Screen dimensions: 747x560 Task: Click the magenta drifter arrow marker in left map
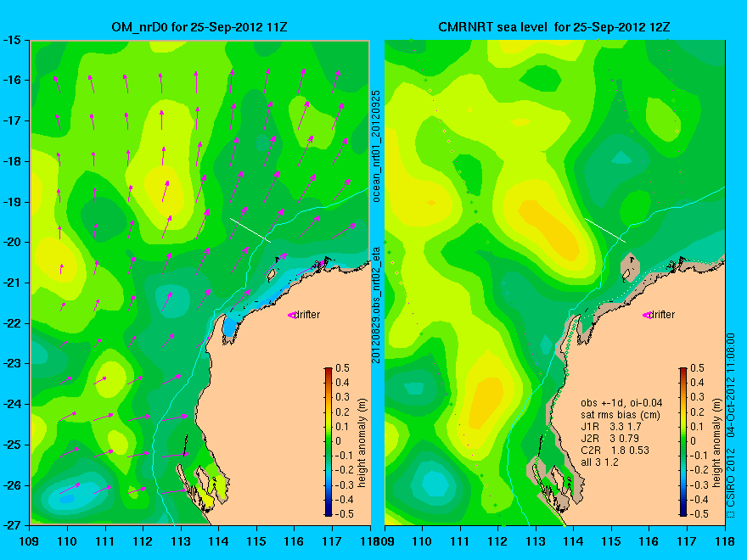(x=291, y=315)
